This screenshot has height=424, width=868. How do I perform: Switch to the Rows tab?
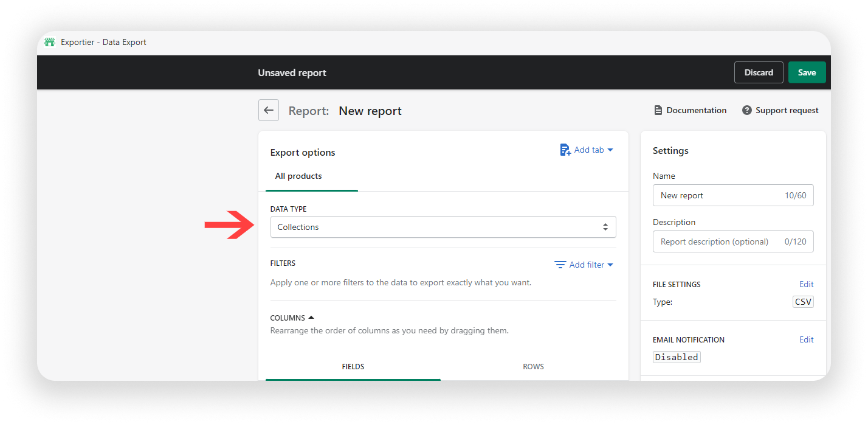pos(533,366)
